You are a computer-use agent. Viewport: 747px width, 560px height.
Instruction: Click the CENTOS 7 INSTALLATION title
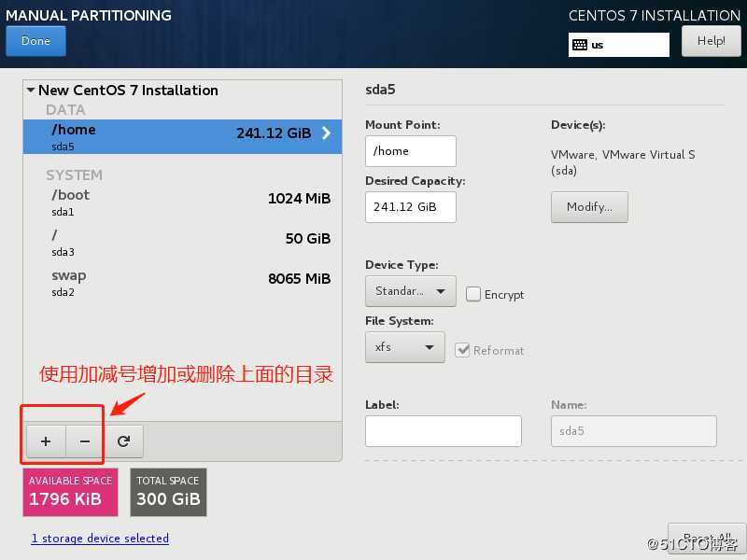pos(655,15)
